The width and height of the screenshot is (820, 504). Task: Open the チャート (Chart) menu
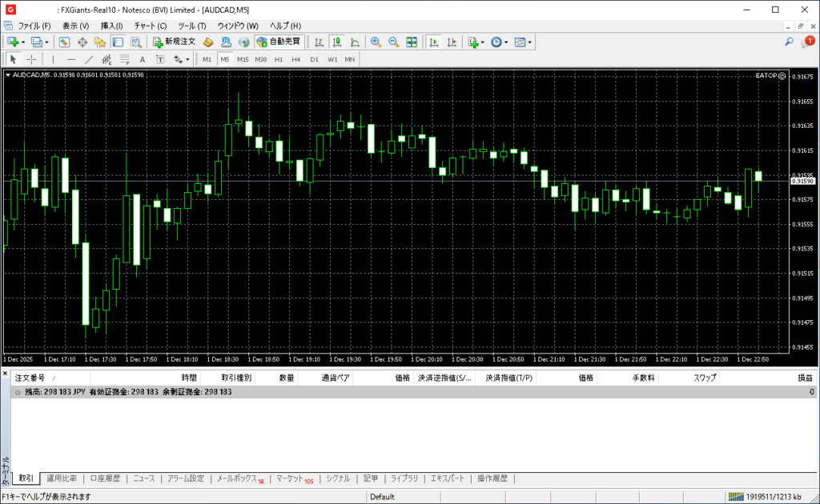(x=150, y=26)
